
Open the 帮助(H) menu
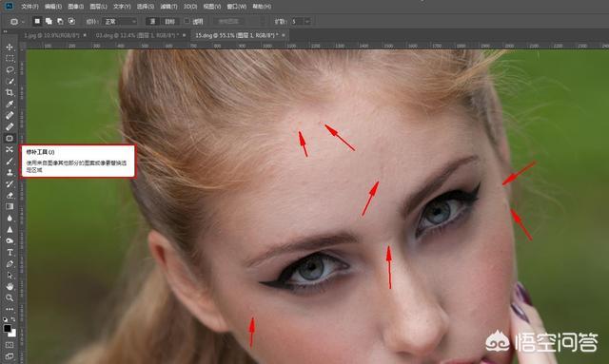pos(262,7)
